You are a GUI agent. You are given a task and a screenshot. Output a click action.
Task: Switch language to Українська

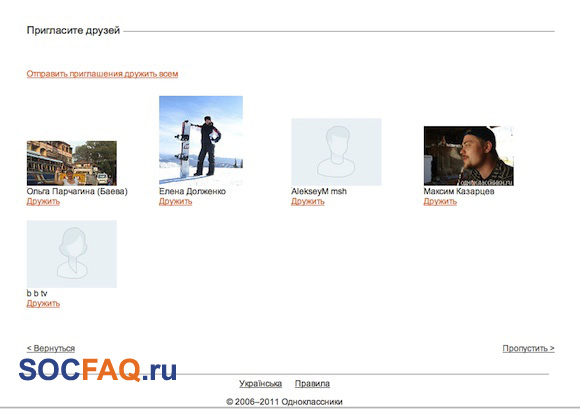coord(260,383)
